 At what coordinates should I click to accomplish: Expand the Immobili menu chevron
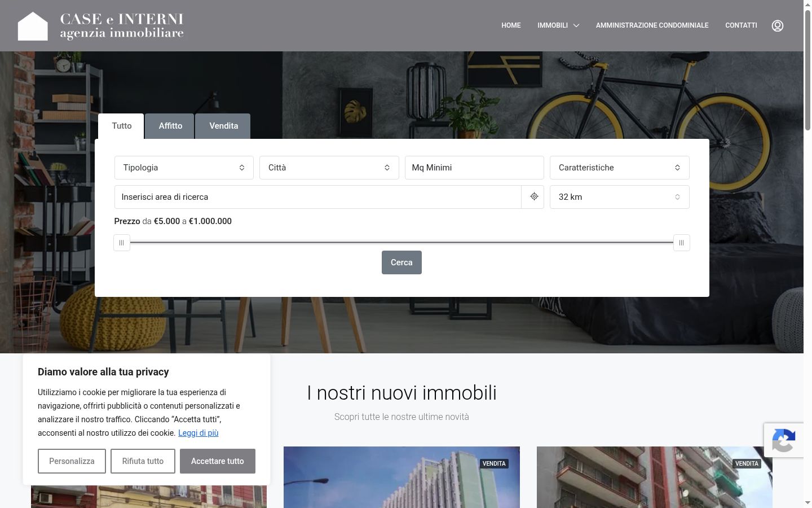(x=576, y=25)
